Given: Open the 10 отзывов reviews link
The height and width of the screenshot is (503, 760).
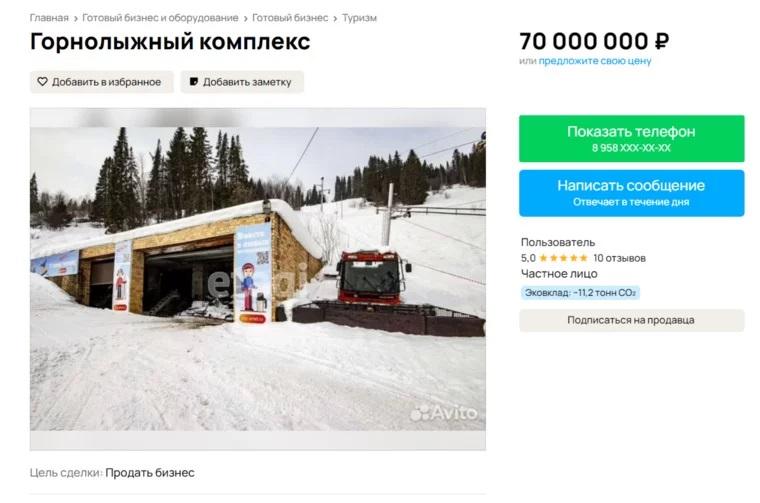Looking at the screenshot, I should click(x=619, y=258).
